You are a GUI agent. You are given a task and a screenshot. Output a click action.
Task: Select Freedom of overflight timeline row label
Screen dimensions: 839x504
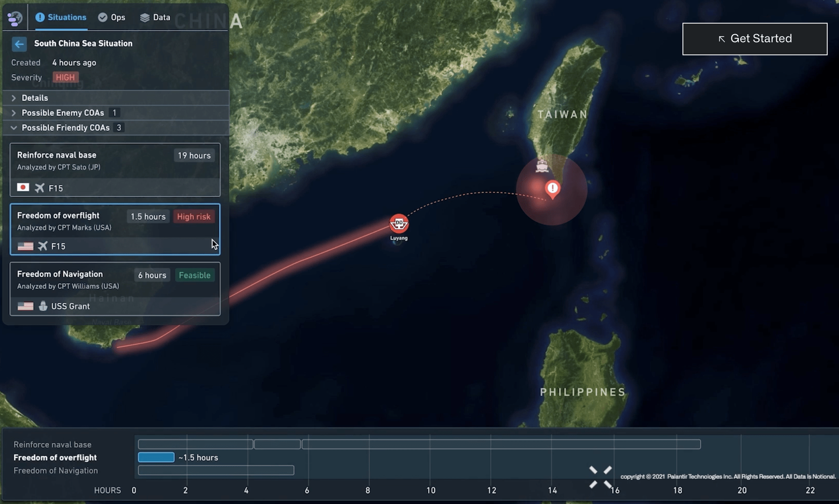click(x=55, y=458)
